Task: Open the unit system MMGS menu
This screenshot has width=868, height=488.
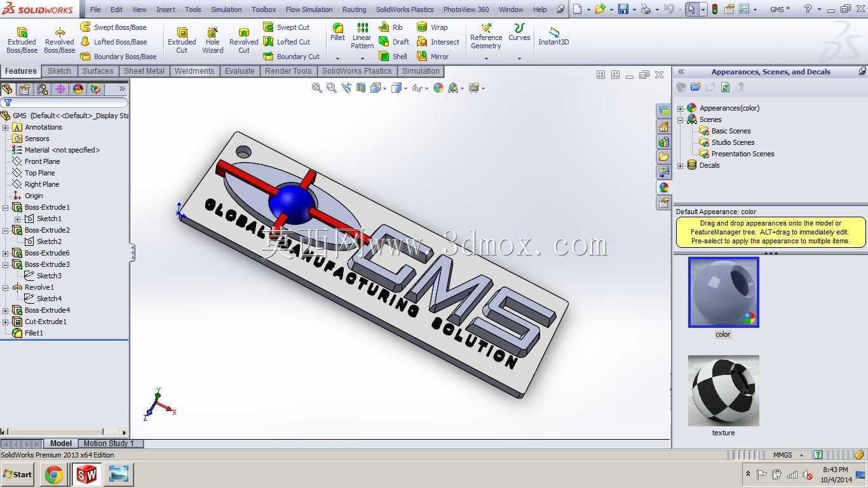Action: [787, 455]
